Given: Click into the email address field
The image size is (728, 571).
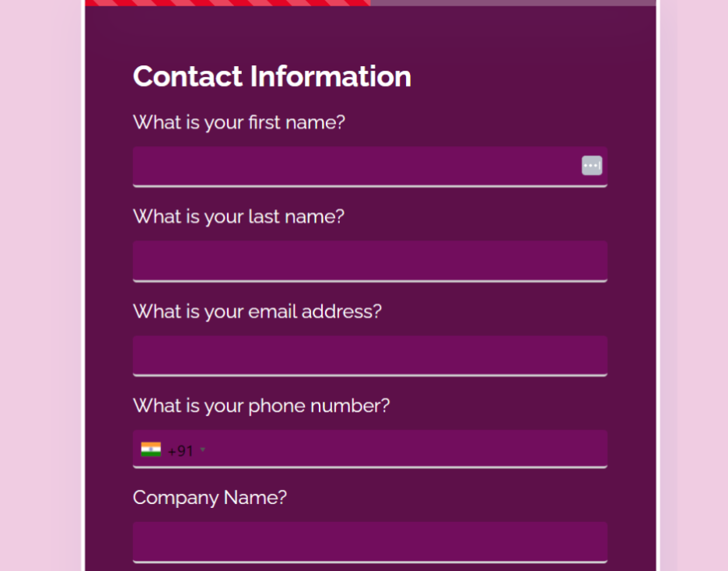Looking at the screenshot, I should (370, 356).
